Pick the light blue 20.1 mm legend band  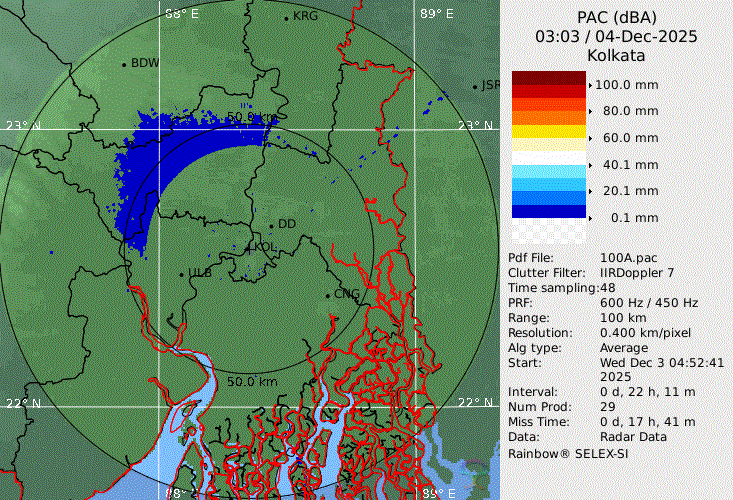[549, 185]
